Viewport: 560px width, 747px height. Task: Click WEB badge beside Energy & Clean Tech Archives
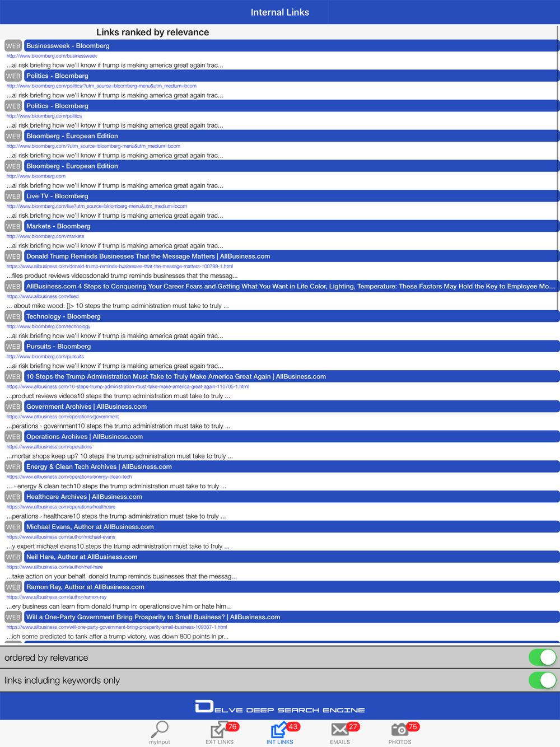(13, 467)
